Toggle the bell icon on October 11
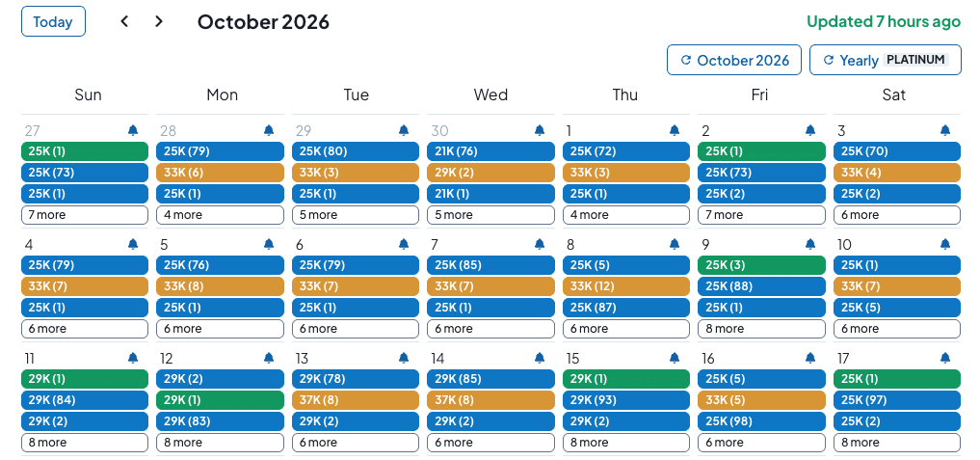The image size is (980, 460). pos(133,359)
